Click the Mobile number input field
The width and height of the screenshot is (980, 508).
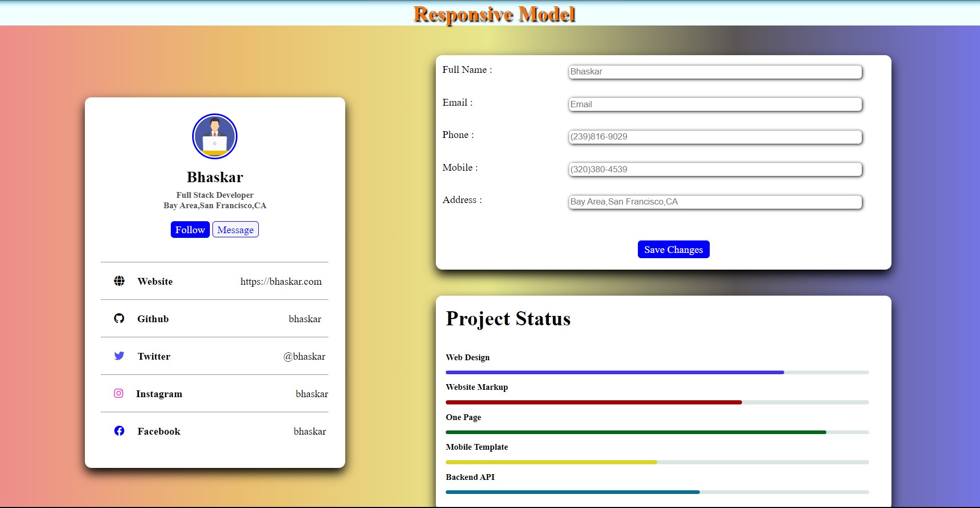[x=715, y=169]
